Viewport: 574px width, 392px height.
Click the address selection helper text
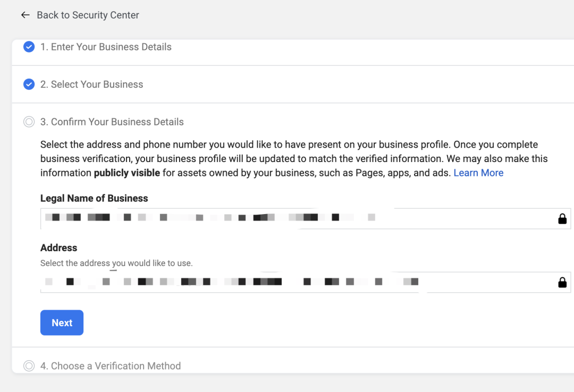pos(116,263)
